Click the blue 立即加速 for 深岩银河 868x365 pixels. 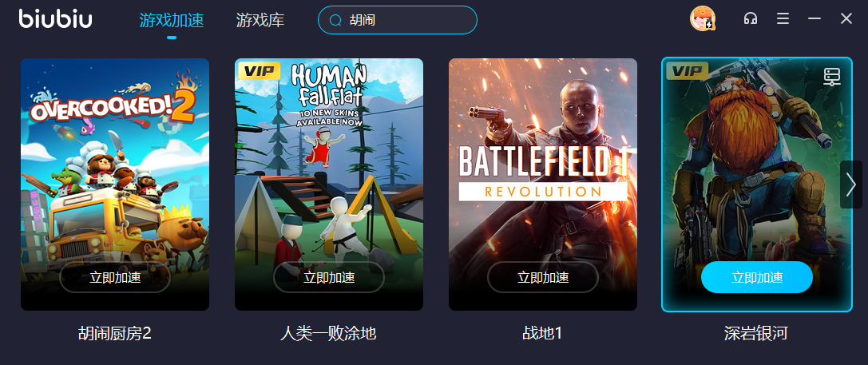pyautogui.click(x=757, y=277)
